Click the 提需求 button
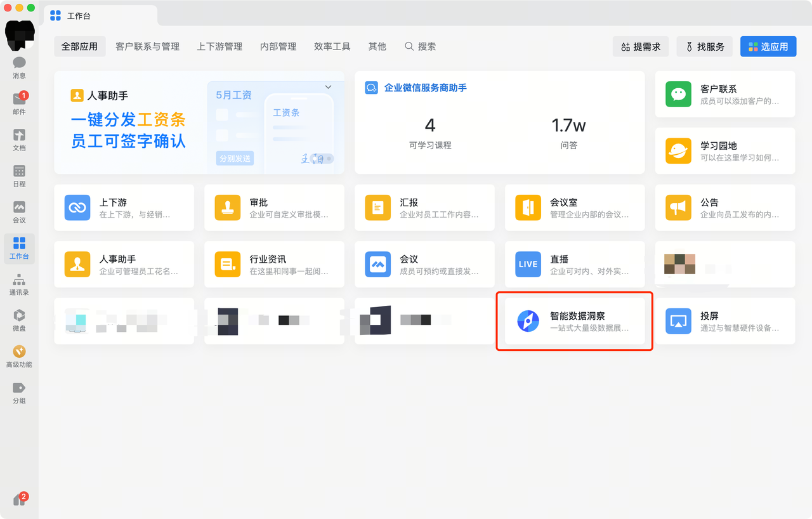Image resolution: width=812 pixels, height=519 pixels. (641, 46)
